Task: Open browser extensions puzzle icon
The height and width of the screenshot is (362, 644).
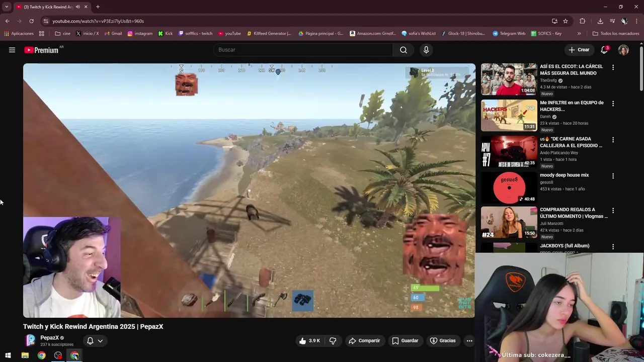Action: [583, 21]
